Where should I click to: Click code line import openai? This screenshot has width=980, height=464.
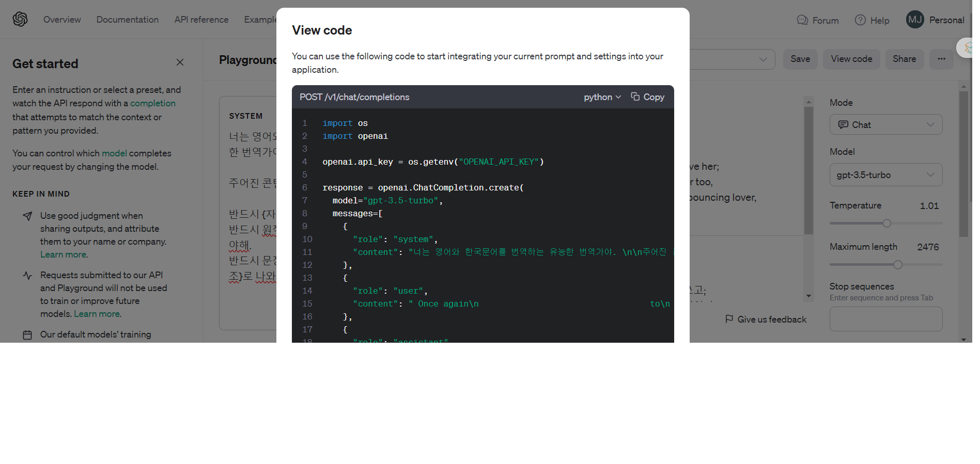[355, 136]
